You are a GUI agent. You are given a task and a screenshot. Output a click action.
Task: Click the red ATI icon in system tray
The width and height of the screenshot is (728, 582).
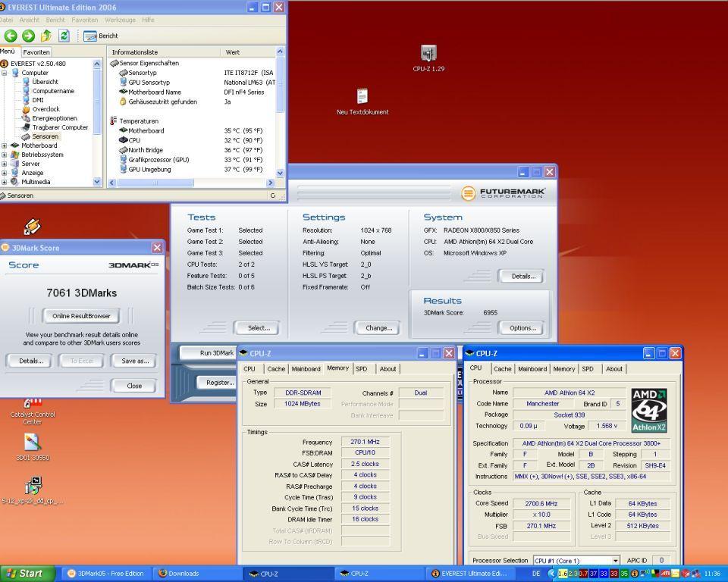(665, 574)
